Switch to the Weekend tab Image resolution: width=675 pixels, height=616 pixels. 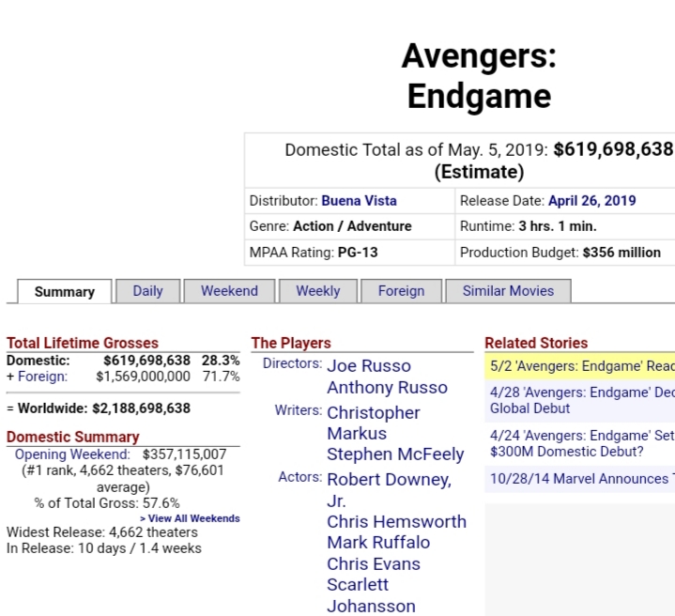tap(229, 291)
